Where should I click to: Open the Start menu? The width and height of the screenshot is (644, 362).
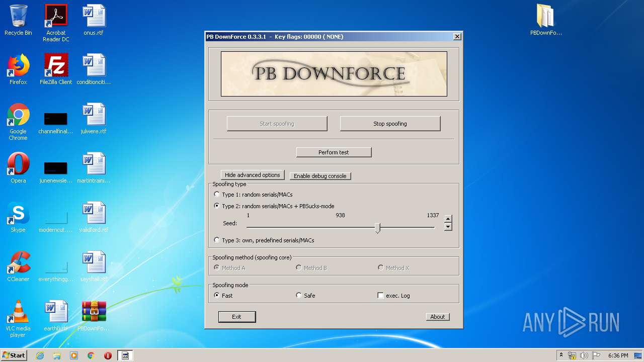point(14,355)
